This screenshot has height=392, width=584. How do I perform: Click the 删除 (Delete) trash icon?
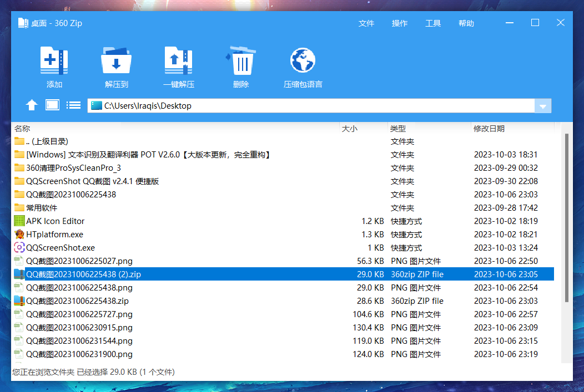[240, 64]
